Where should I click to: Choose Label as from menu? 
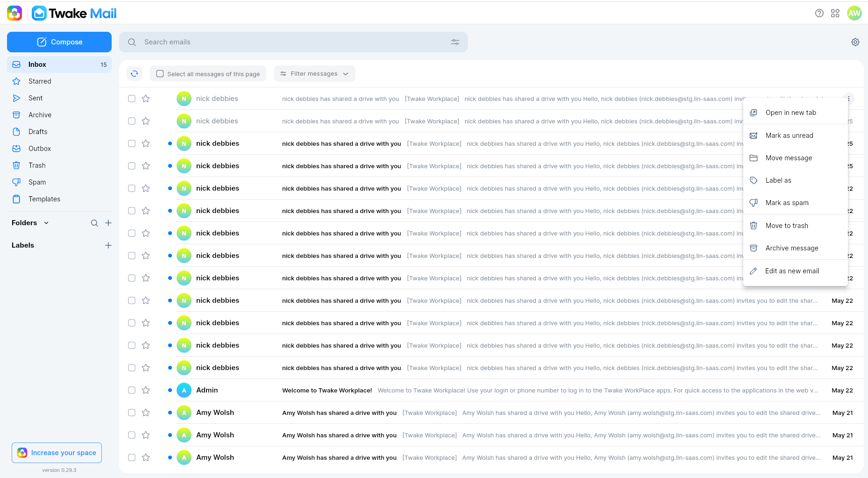coord(796,180)
